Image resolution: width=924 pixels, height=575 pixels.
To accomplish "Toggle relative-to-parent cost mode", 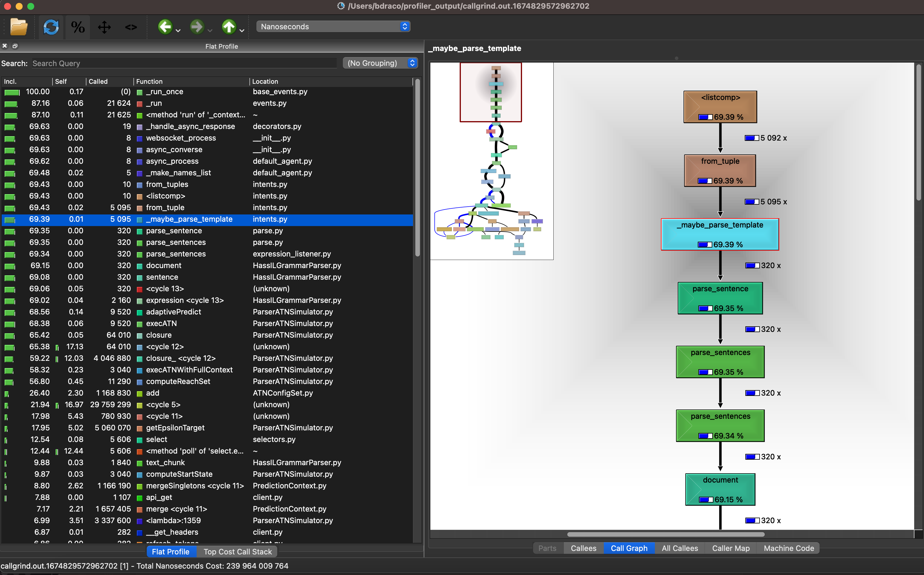I will click(x=104, y=27).
